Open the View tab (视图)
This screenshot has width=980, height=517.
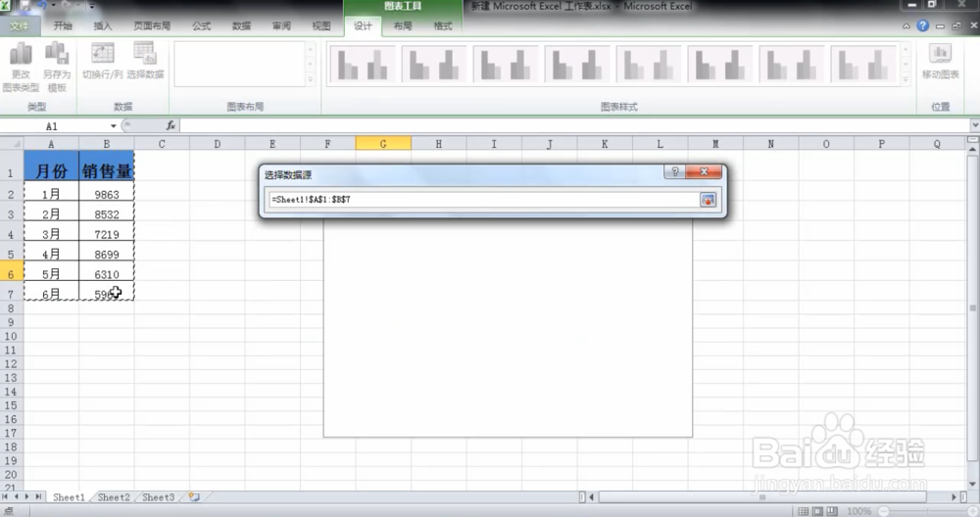321,25
